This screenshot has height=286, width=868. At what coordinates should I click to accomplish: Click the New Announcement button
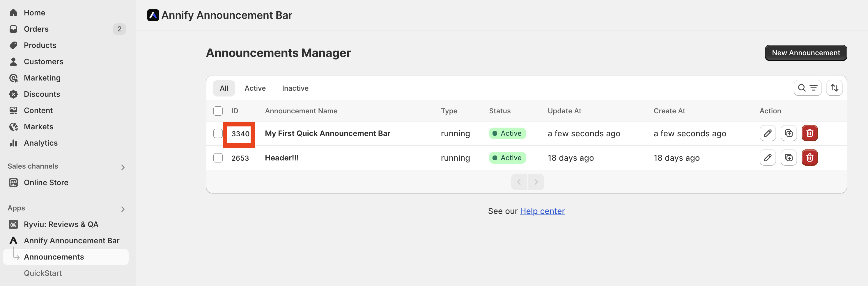click(806, 53)
